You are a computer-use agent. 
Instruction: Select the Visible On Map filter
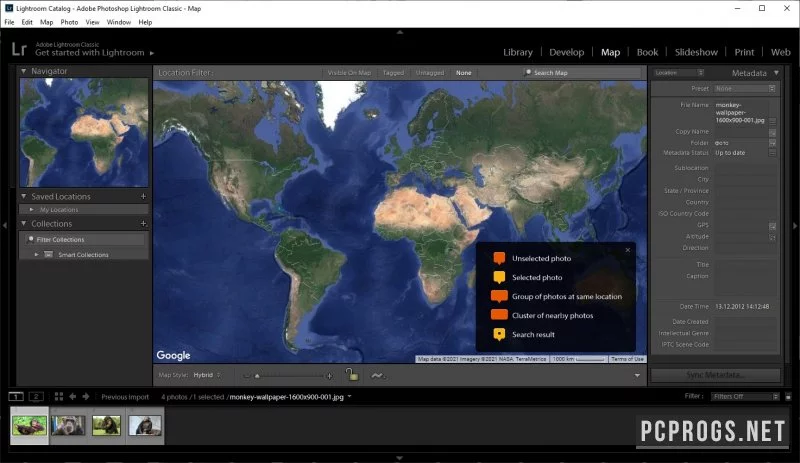(x=349, y=73)
